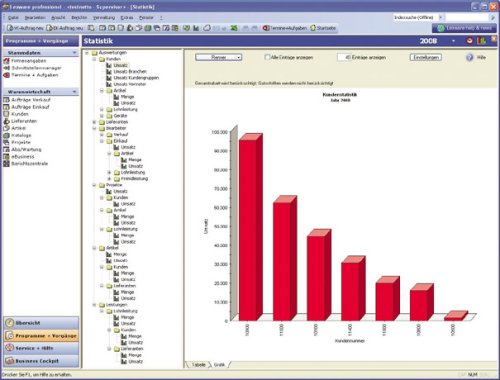This screenshot has width=500, height=380.
Task: Click the VK-Auftrag neu toolbar button
Action: point(25,28)
